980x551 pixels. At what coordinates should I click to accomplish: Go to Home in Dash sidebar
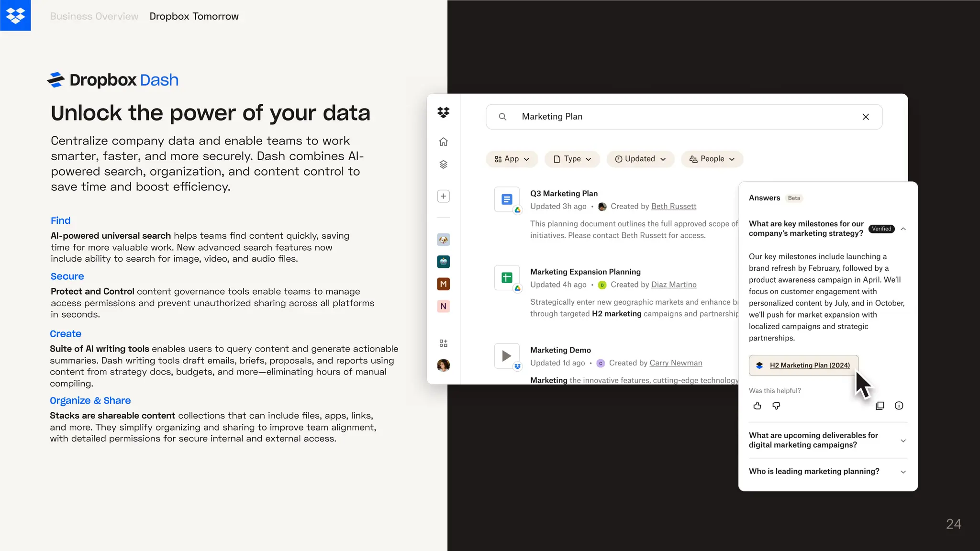(x=444, y=142)
